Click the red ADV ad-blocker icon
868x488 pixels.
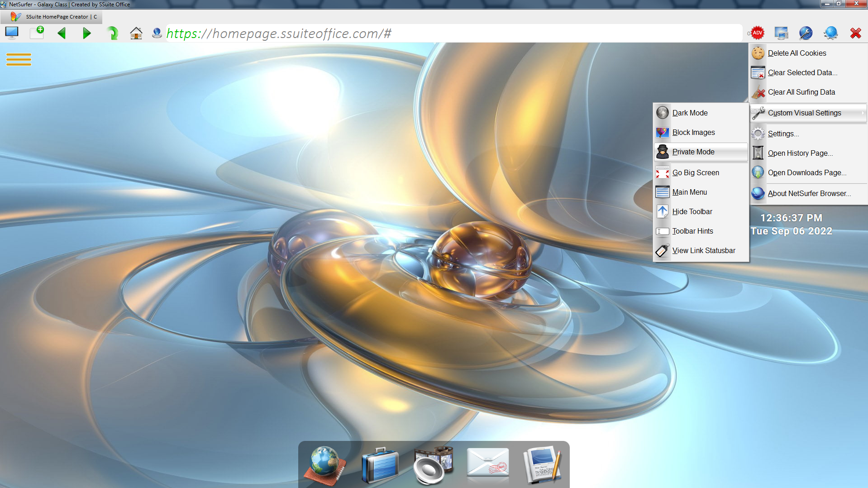coord(757,33)
